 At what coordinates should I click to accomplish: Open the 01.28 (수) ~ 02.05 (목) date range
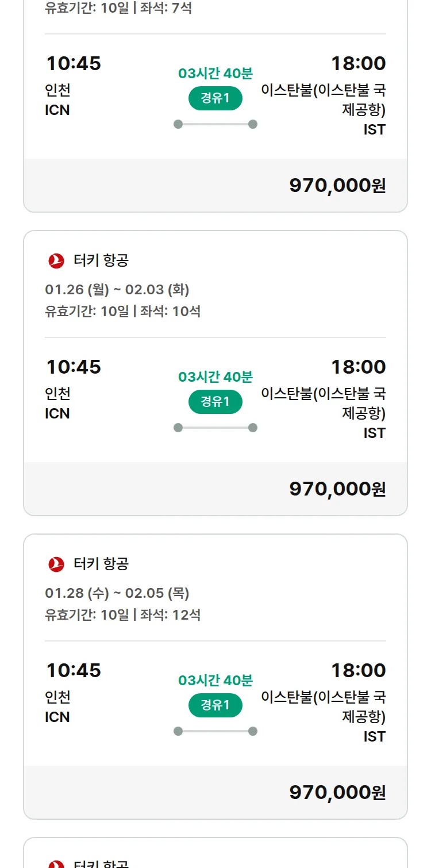117,593
